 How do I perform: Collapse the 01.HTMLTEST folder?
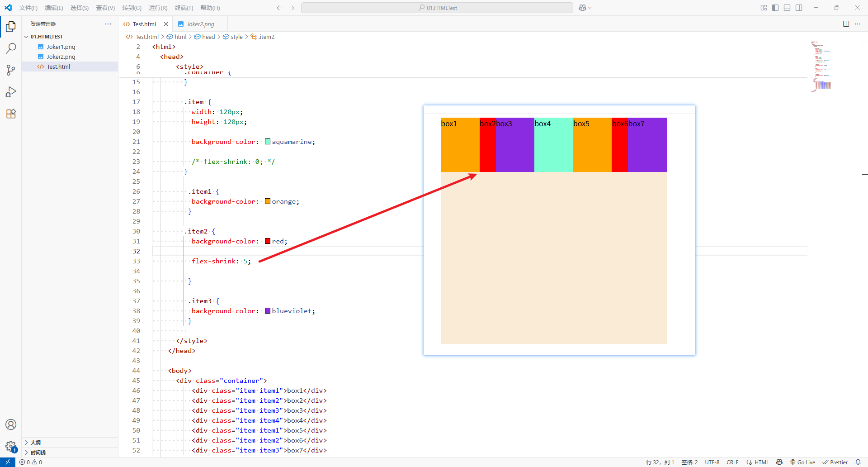(71, 37)
